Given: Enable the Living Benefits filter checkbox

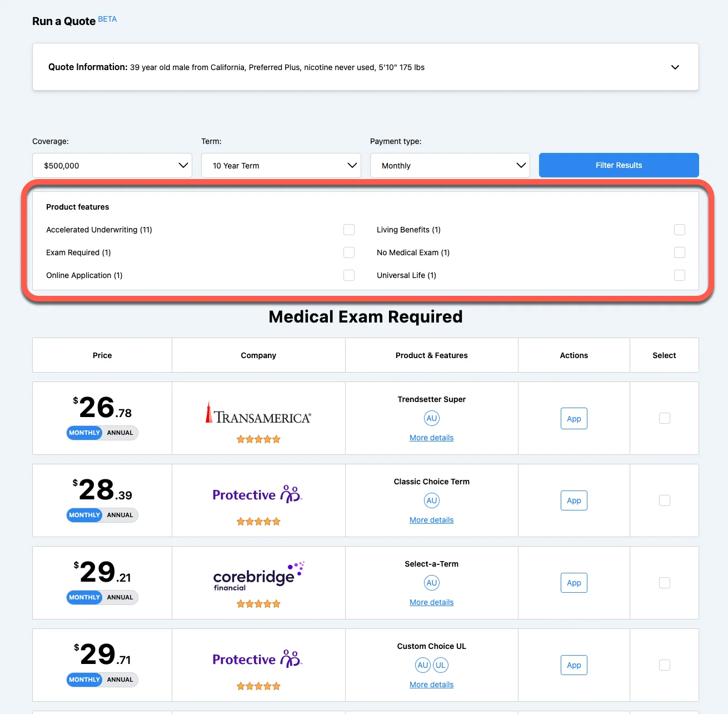Looking at the screenshot, I should pyautogui.click(x=680, y=230).
